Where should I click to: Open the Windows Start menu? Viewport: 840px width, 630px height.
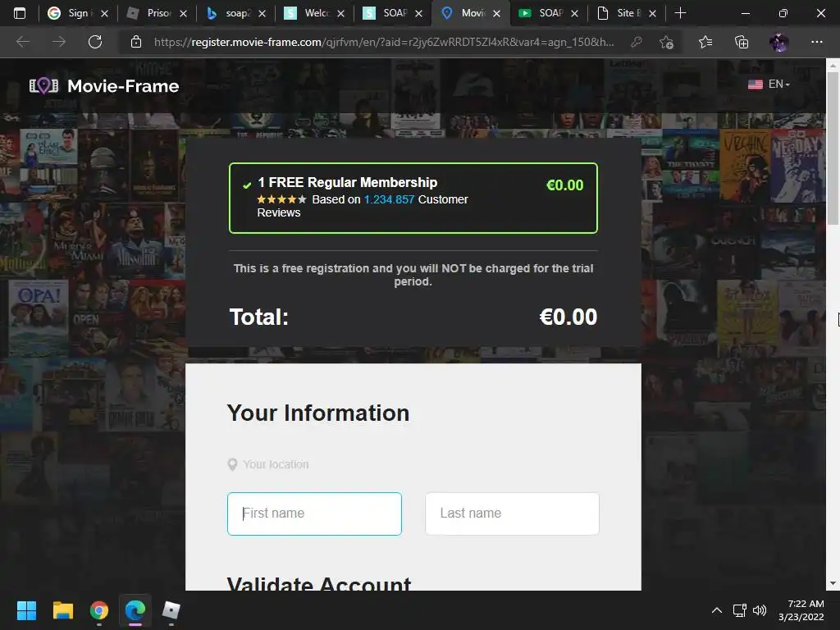pyautogui.click(x=26, y=610)
